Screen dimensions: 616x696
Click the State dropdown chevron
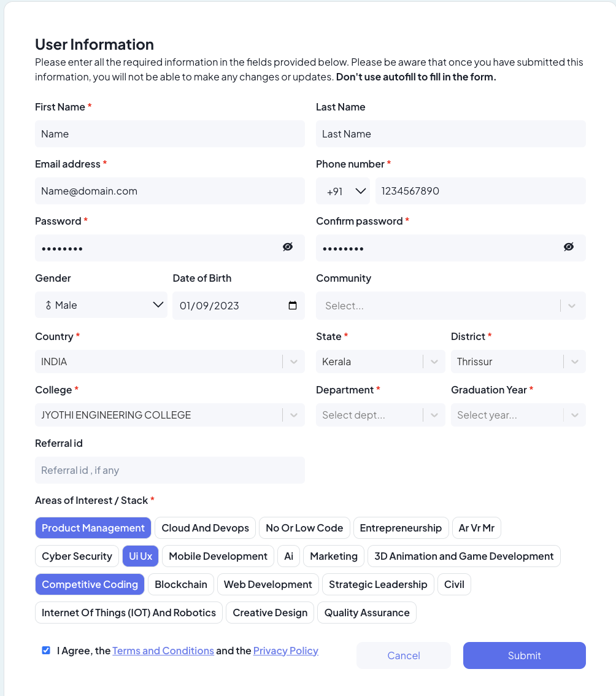click(434, 362)
